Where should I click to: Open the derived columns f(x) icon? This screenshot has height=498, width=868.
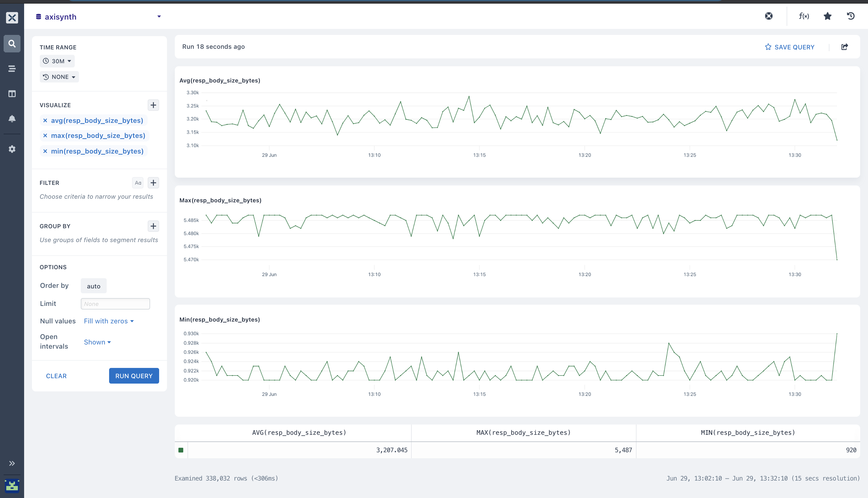tap(804, 16)
